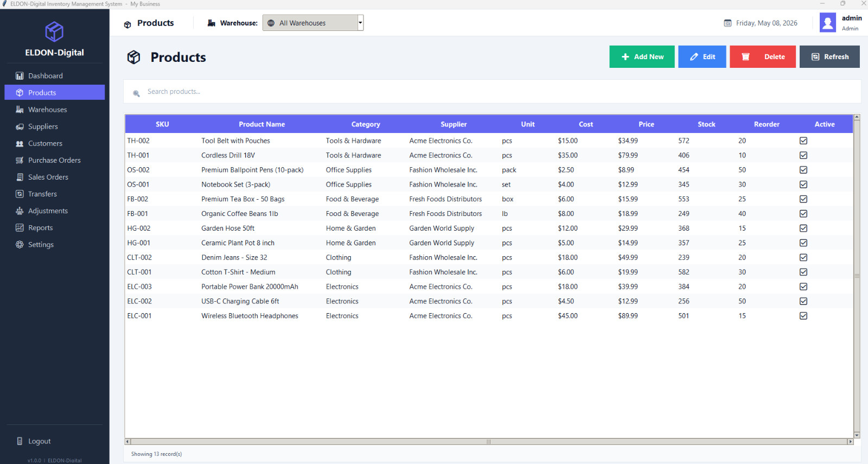Toggle Active for Wireless Bluetooth Headphones
868x464 pixels.
coord(803,316)
